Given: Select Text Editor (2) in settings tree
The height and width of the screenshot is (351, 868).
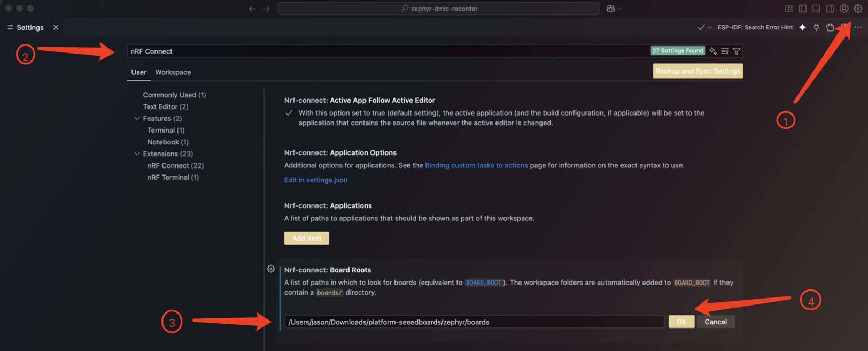Looking at the screenshot, I should (165, 106).
